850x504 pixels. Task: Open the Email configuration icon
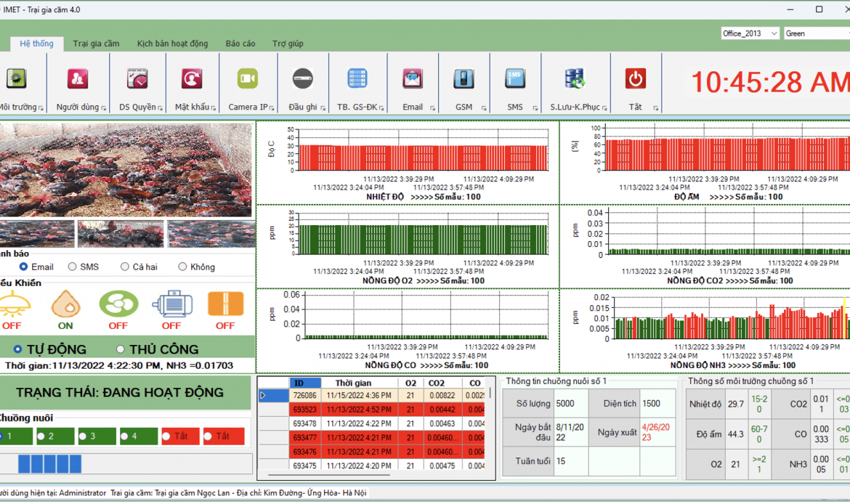(413, 79)
